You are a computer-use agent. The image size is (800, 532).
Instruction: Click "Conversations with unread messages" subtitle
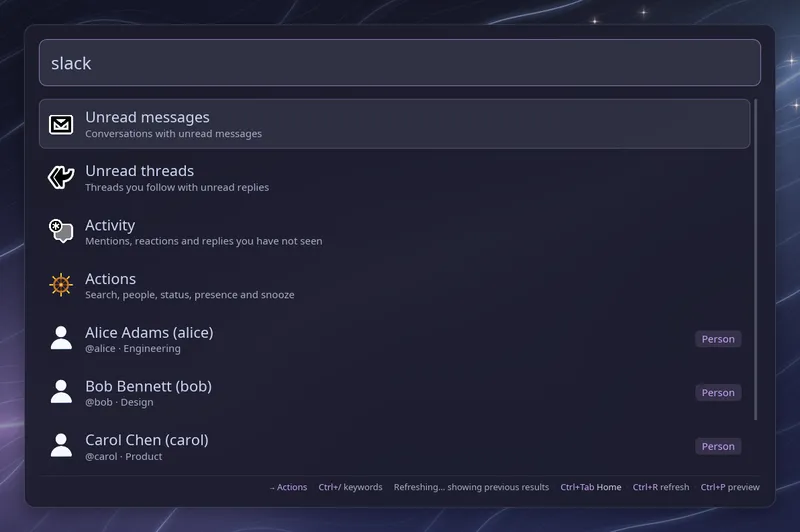pyautogui.click(x=173, y=134)
